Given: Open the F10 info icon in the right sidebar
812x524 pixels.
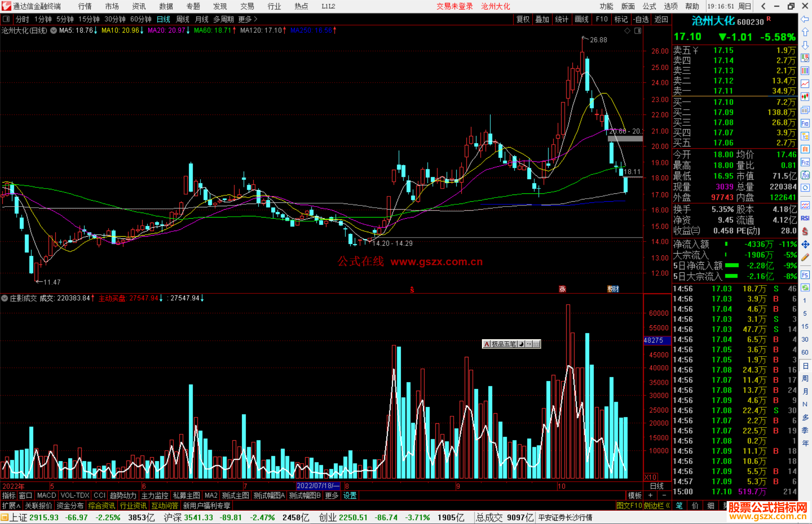Looking at the screenshot, I should pos(805,123).
